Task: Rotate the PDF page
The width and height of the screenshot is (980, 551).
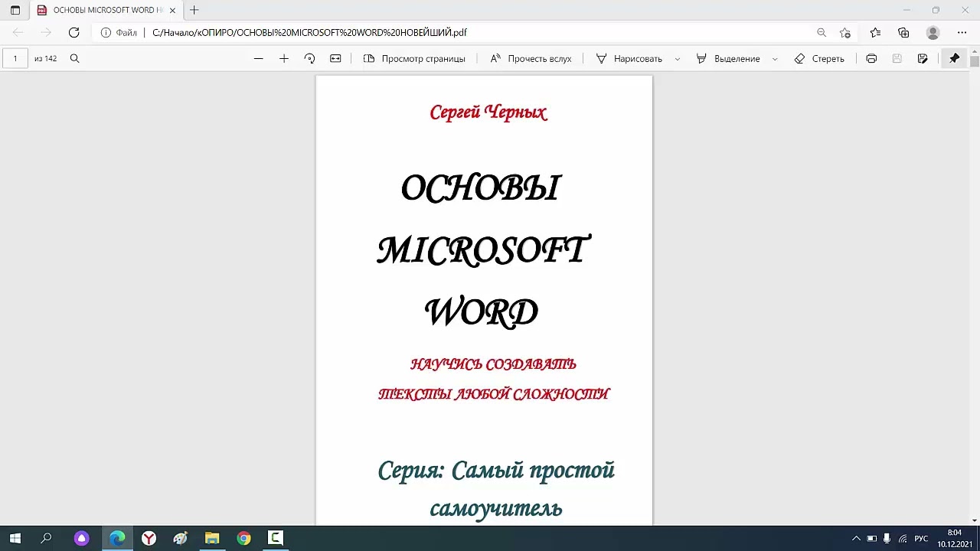Action: tap(309, 59)
